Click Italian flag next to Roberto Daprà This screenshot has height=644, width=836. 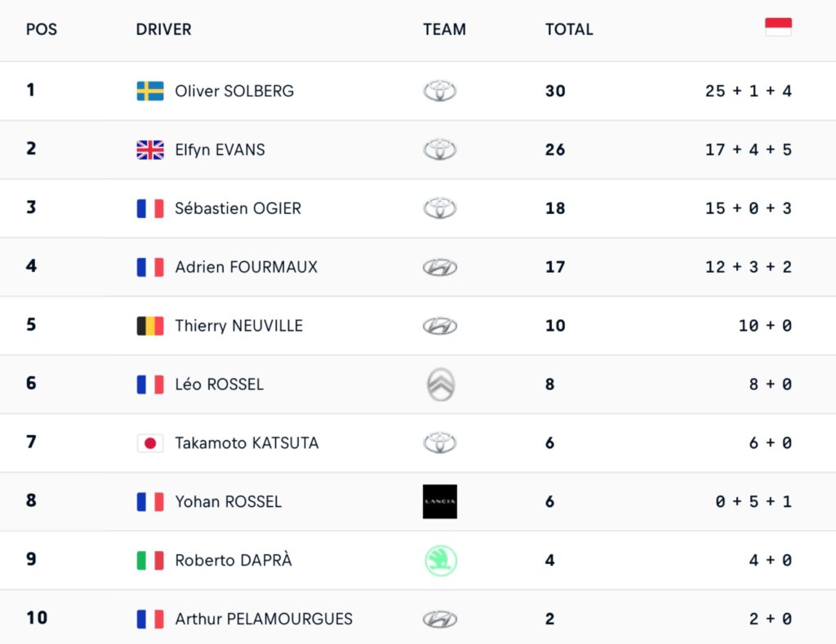click(150, 561)
